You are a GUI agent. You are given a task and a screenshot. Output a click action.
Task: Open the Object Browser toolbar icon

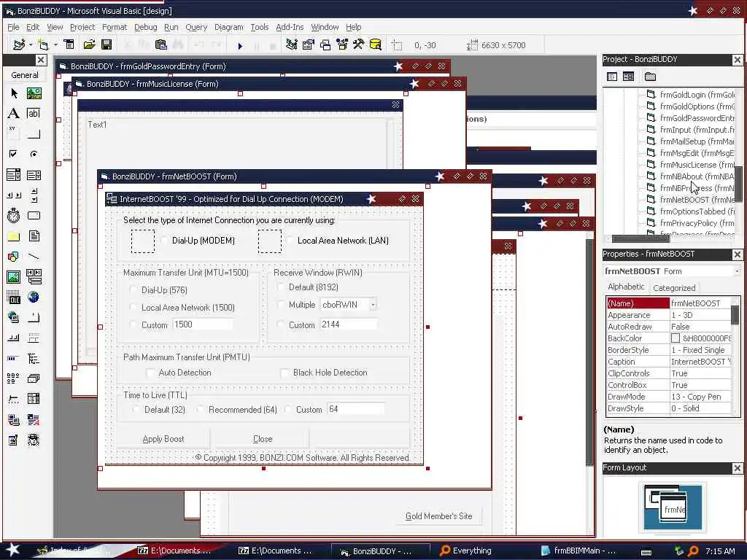point(342,44)
